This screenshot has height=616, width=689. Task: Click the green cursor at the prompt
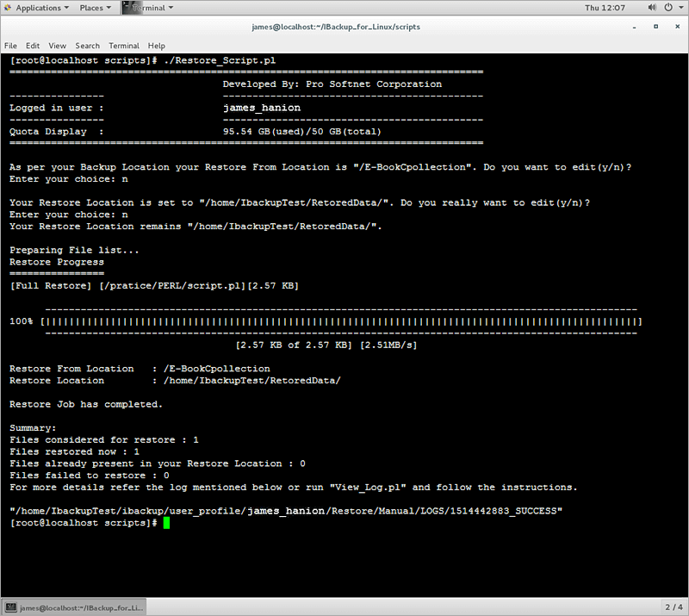point(166,523)
